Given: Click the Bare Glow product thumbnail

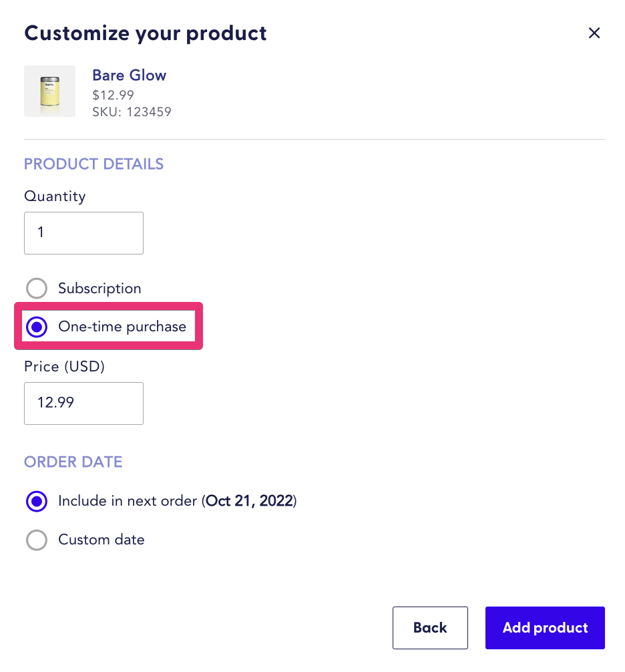Looking at the screenshot, I should (49, 91).
